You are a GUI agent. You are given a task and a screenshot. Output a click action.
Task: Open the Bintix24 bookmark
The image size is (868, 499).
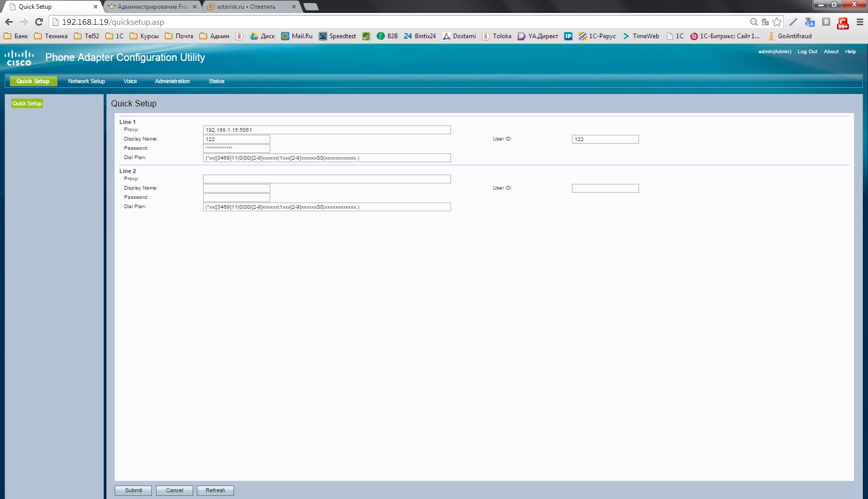420,36
